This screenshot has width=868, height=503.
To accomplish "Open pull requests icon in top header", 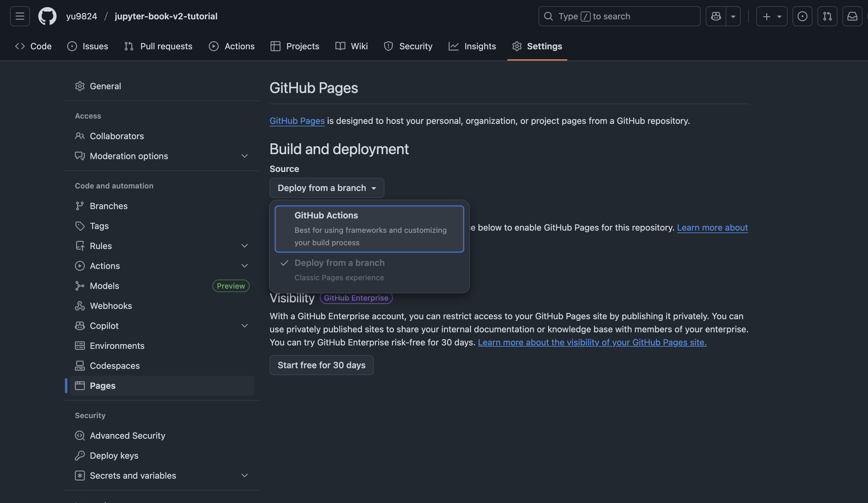I will (827, 16).
